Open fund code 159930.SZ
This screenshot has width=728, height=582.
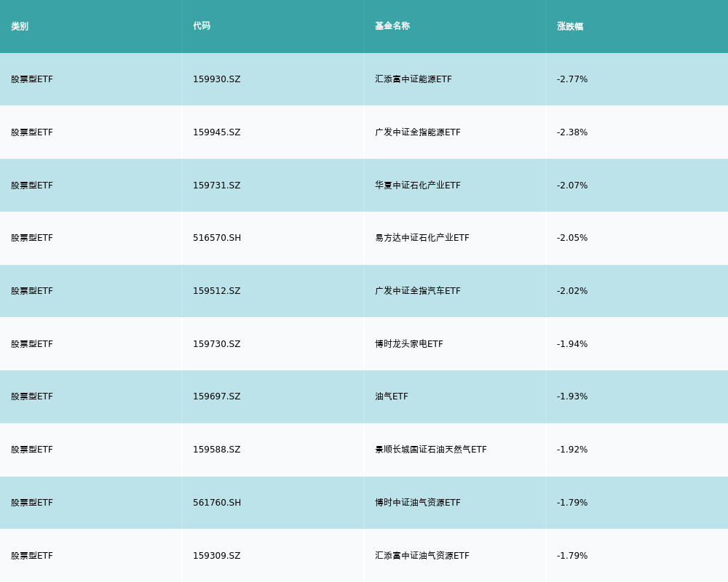216,79
